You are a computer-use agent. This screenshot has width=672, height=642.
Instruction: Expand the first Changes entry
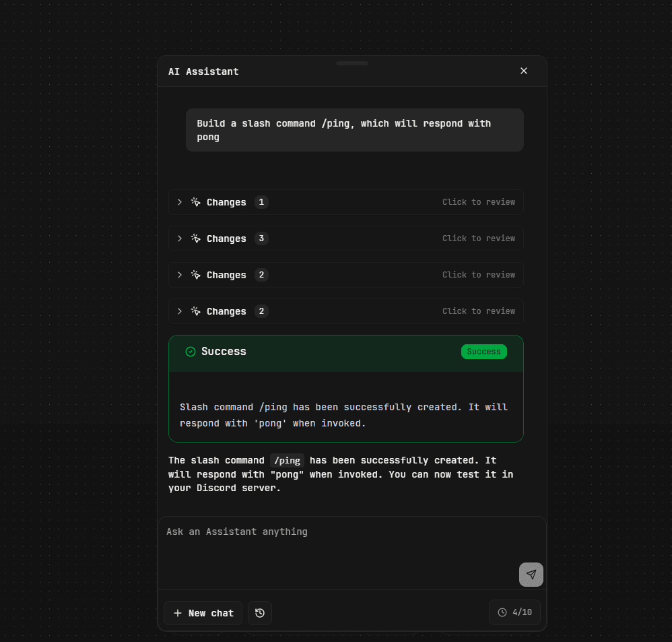coord(179,202)
